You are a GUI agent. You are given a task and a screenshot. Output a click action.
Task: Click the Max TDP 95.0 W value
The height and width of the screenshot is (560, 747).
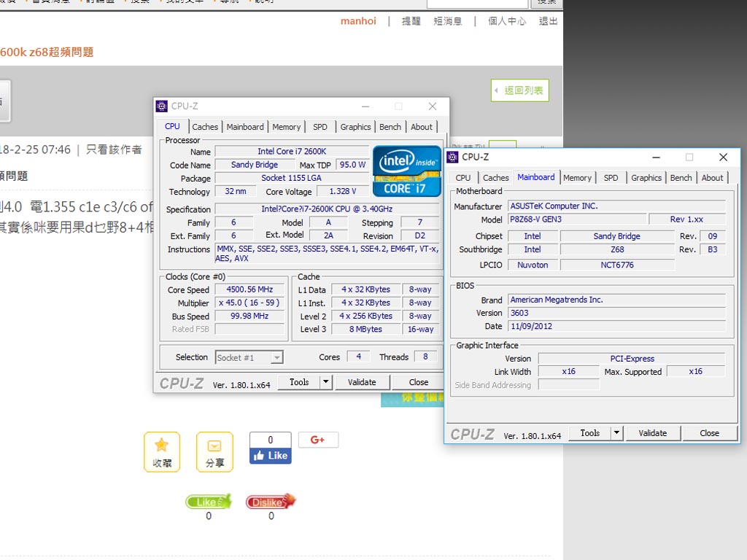click(x=352, y=165)
